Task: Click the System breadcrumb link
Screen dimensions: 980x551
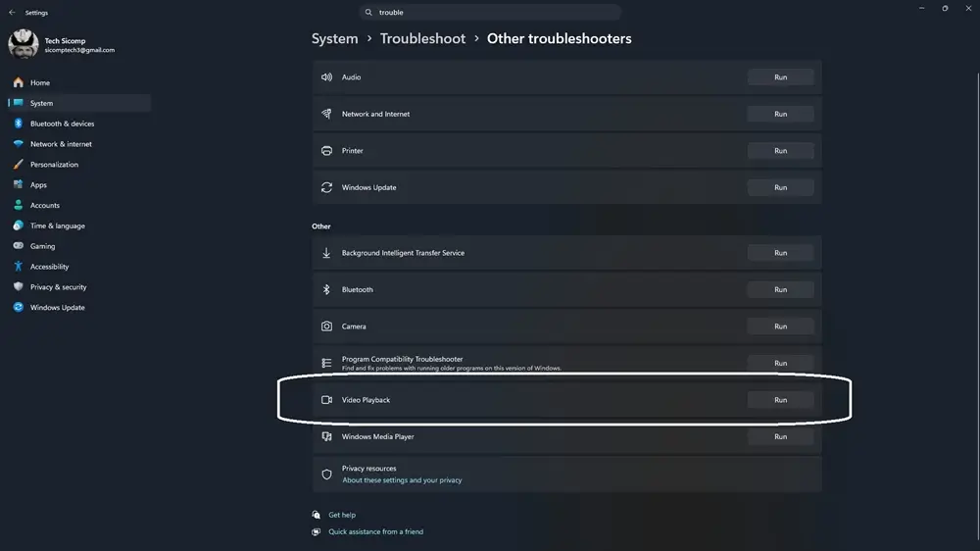Action: pyautogui.click(x=335, y=39)
